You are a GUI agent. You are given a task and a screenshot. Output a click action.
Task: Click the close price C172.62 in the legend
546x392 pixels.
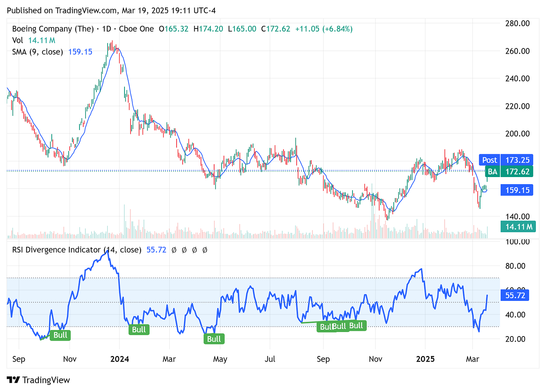[x=276, y=29]
